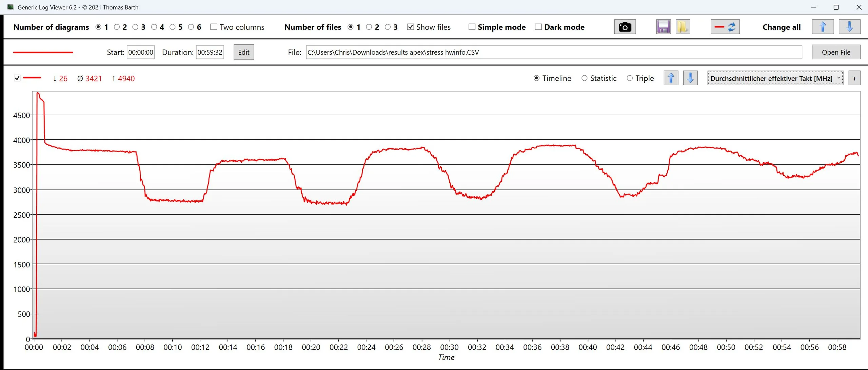This screenshot has width=868, height=370.
Task: Select the Statistic view radio button
Action: click(x=584, y=78)
